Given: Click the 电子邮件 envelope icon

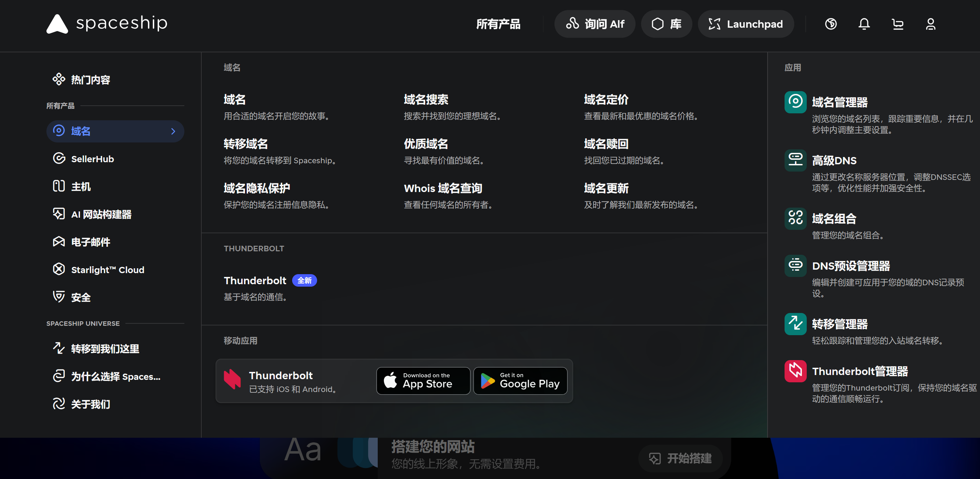Looking at the screenshot, I should (59, 242).
